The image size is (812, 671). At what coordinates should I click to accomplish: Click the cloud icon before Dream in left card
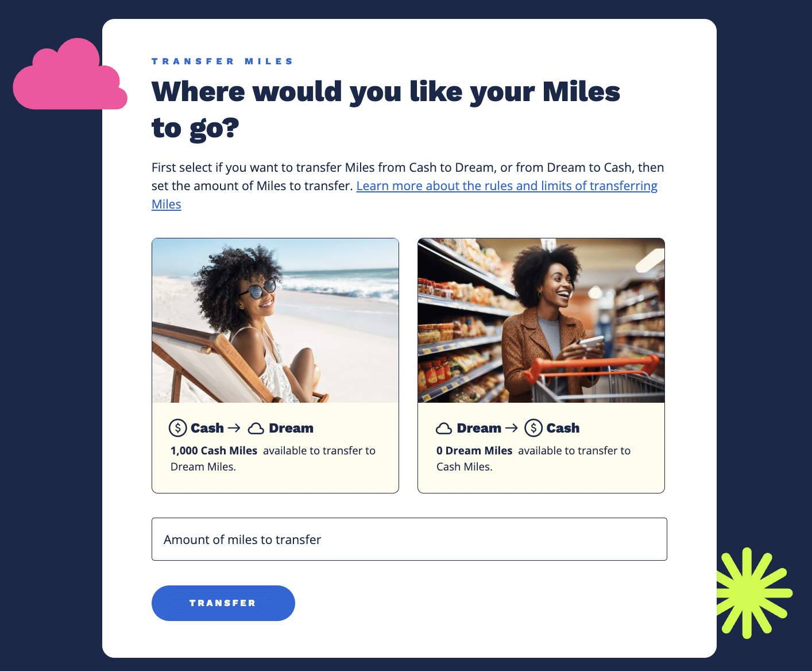256,429
